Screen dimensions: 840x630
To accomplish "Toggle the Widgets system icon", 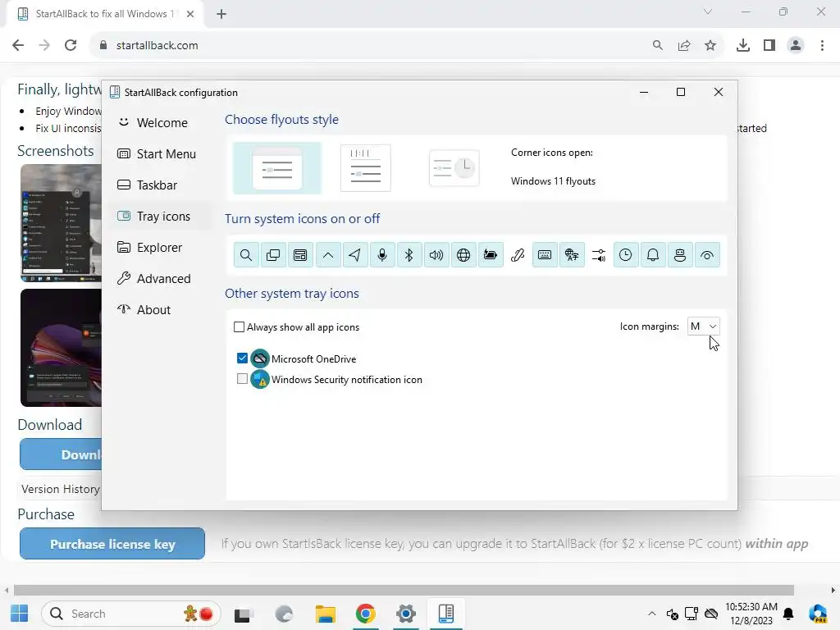I will pyautogui.click(x=300, y=255).
